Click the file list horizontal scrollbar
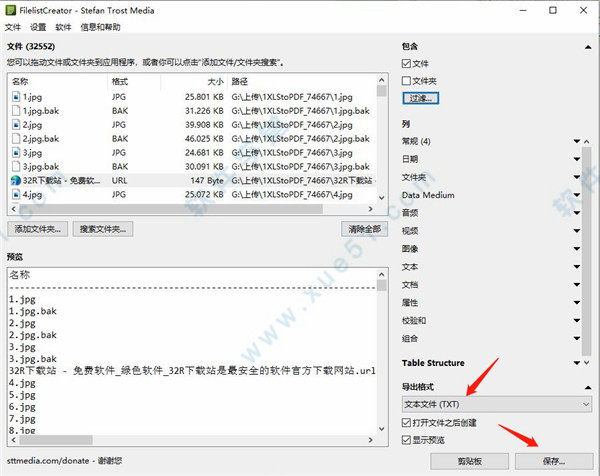 coord(190,210)
